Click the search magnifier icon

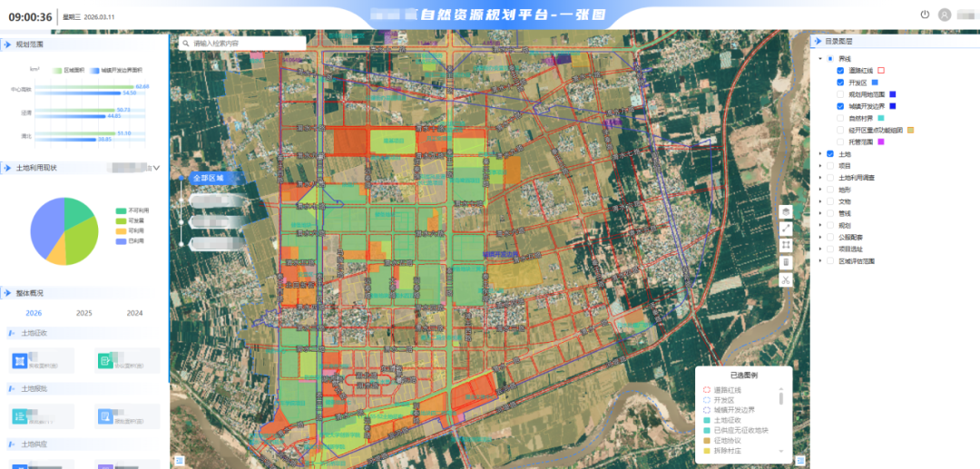186,43
